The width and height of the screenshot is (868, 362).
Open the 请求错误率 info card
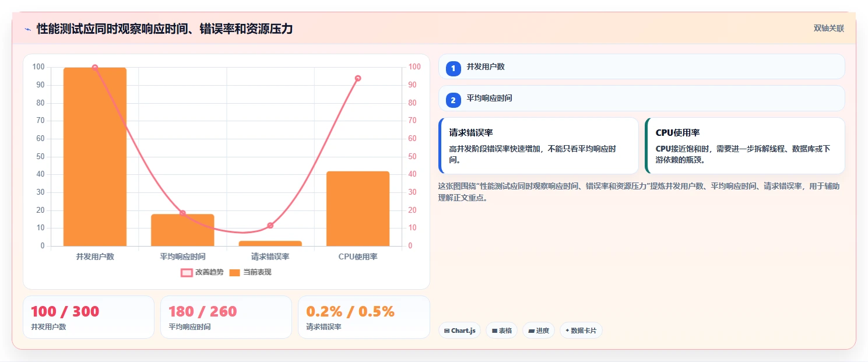(x=539, y=146)
